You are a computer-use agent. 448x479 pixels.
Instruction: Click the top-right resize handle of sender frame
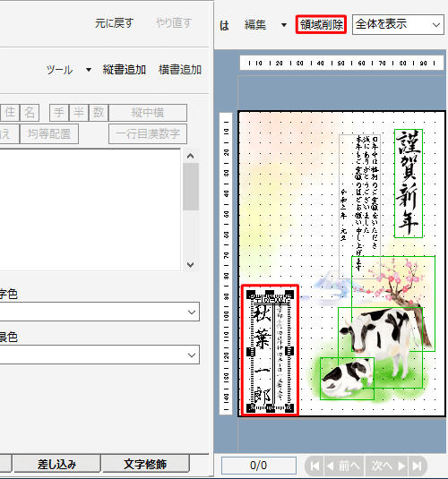click(289, 295)
